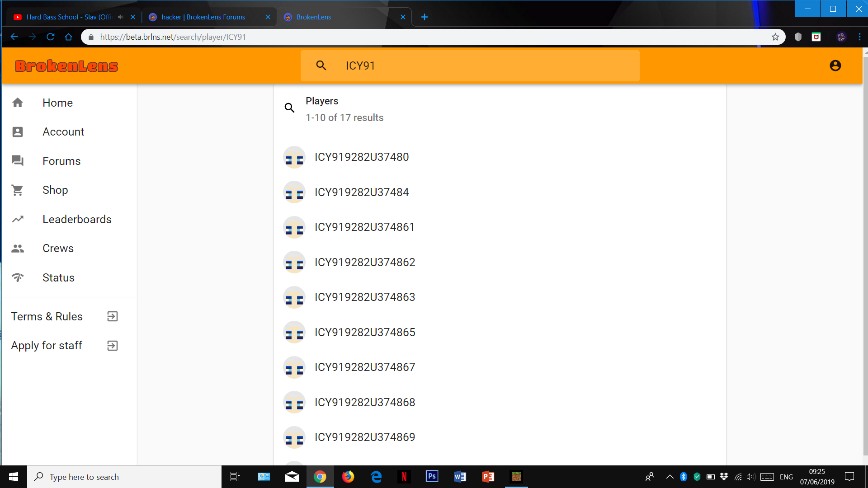Viewport: 868px width, 488px height.
Task: Open the Apply for staff link
Action: pos(70,346)
